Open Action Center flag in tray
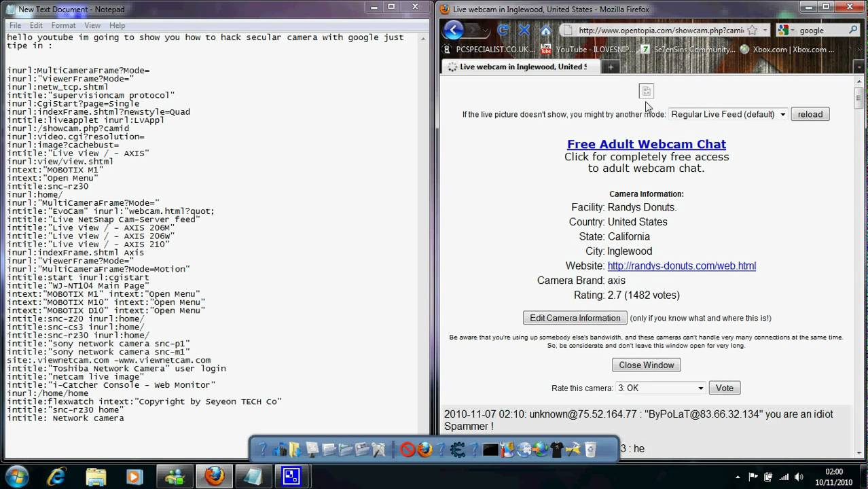868x489 pixels. (753, 477)
